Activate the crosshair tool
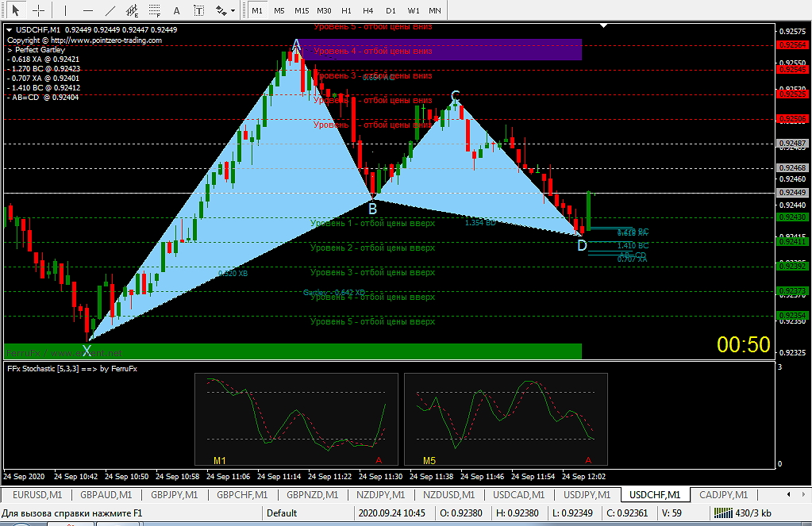 pyautogui.click(x=38, y=10)
